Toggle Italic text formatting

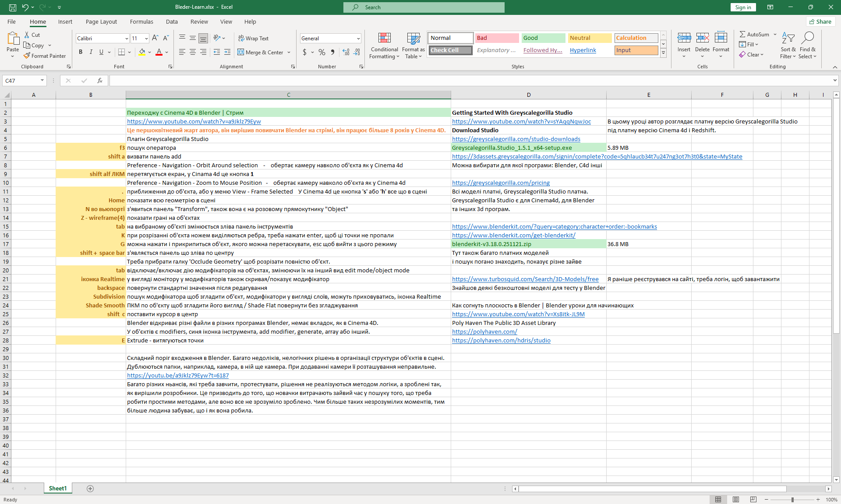tap(91, 52)
